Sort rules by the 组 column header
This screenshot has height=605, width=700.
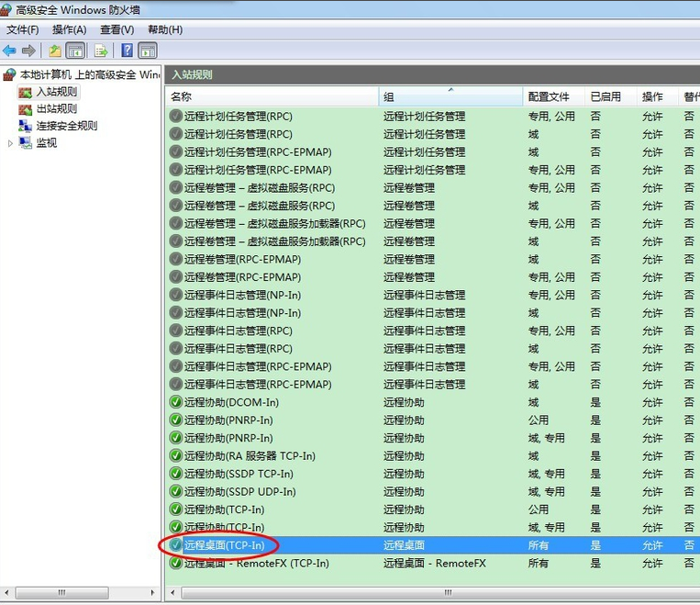point(450,96)
